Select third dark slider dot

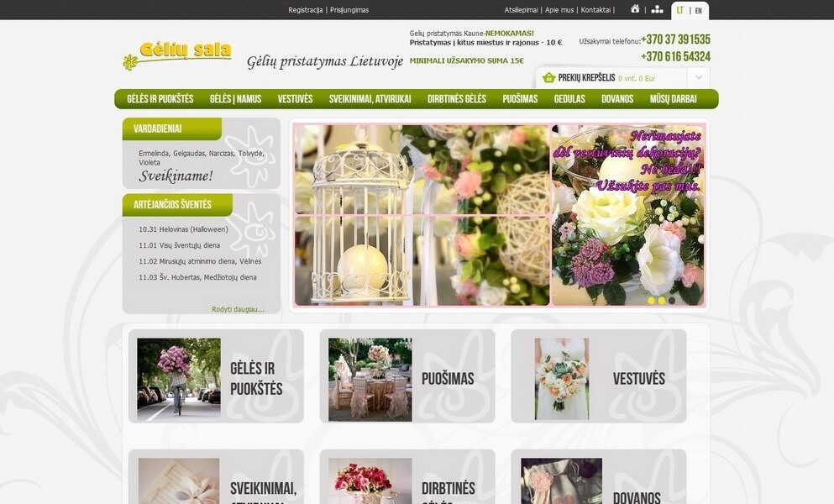click(672, 300)
